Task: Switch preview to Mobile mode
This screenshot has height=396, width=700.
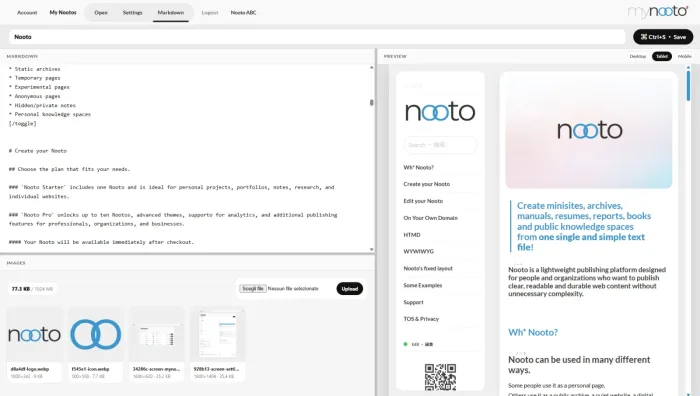Action: point(684,56)
